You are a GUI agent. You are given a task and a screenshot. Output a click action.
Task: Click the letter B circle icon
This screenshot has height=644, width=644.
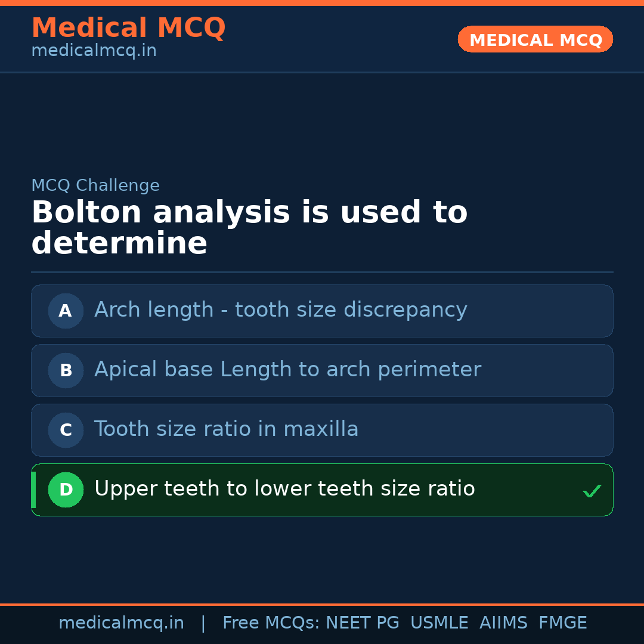tap(66, 370)
